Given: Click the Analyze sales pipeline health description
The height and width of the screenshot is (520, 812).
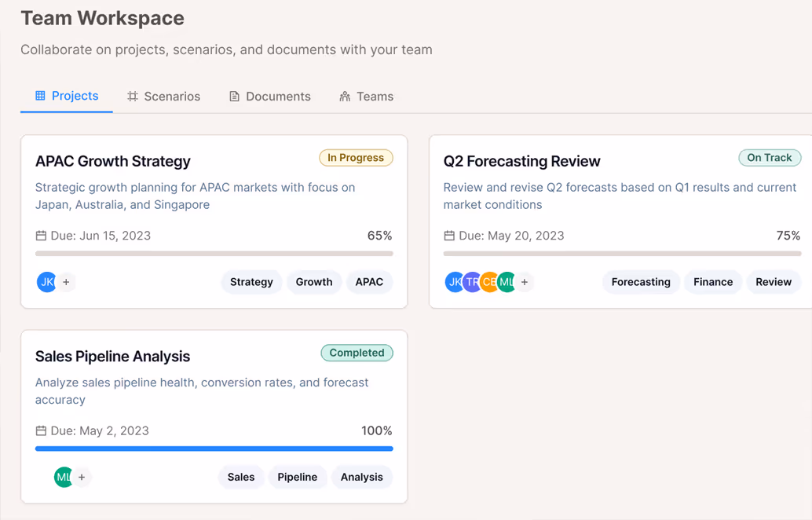Looking at the screenshot, I should (x=202, y=391).
